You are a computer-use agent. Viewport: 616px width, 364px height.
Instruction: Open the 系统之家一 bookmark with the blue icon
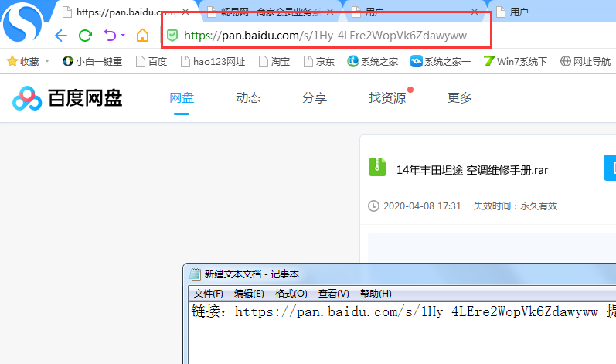coord(441,62)
